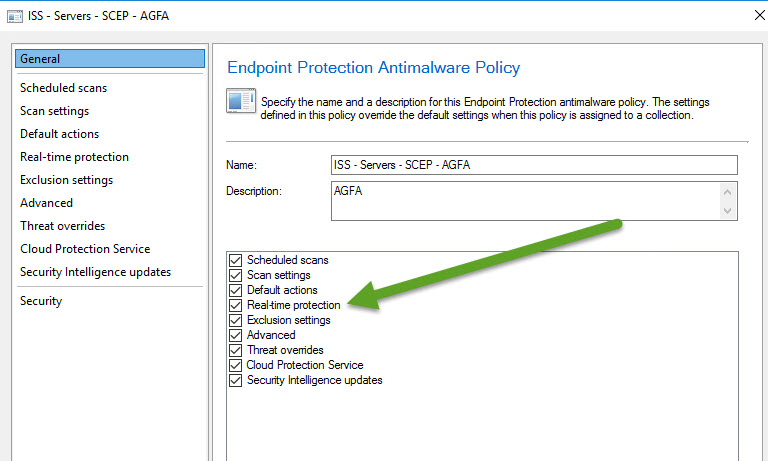Viewport: 768px width, 461px height.
Task: Toggle the Cloud Protection Service checkbox
Action: tap(236, 365)
